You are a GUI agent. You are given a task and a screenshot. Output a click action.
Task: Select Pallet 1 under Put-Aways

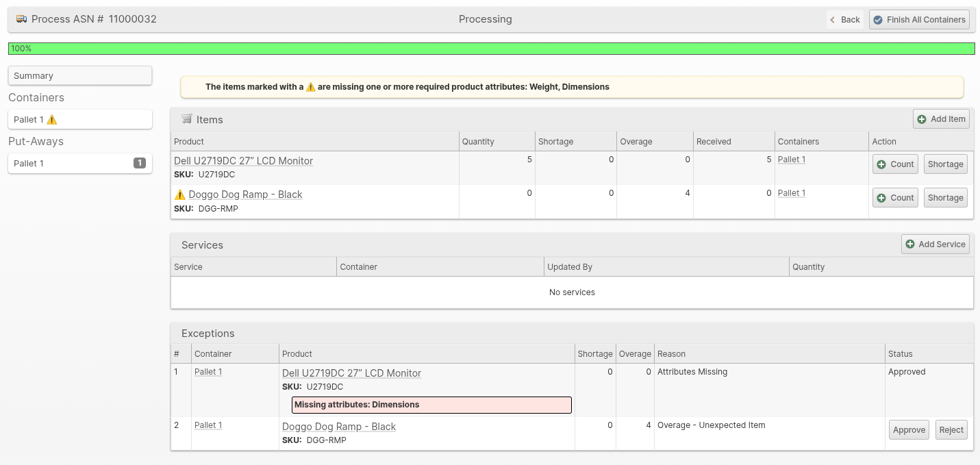point(68,164)
